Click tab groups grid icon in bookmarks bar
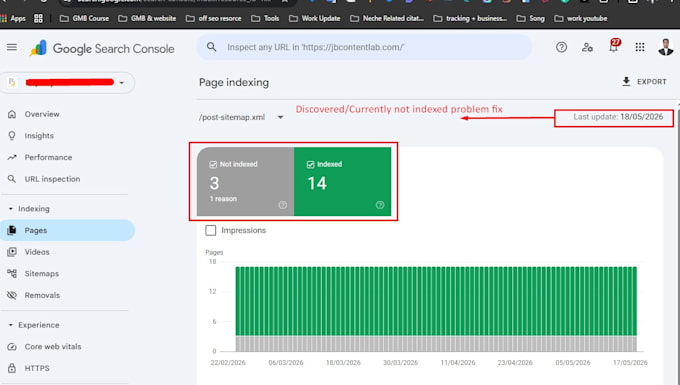680x385 pixels. tap(38, 18)
